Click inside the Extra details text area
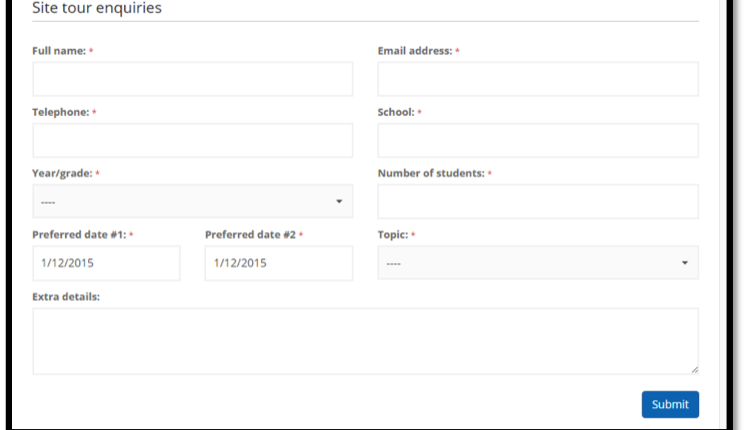This screenshot has height=430, width=747. [365, 341]
